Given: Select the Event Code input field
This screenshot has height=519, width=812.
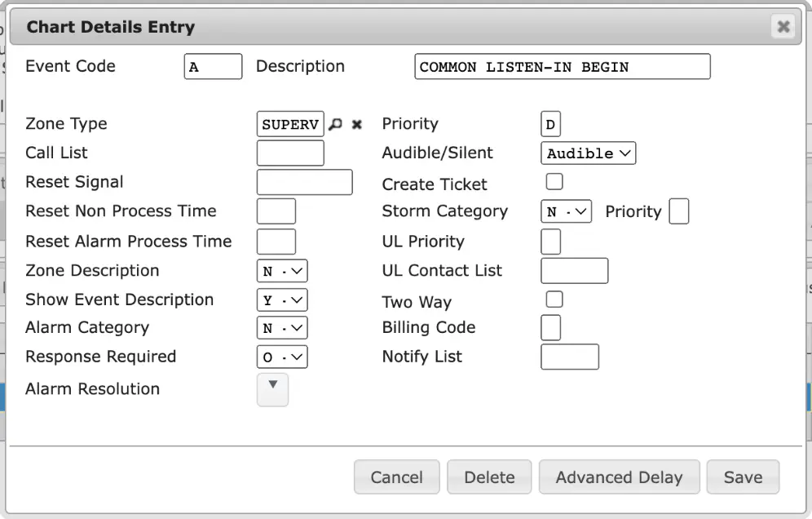Looking at the screenshot, I should coord(213,66).
